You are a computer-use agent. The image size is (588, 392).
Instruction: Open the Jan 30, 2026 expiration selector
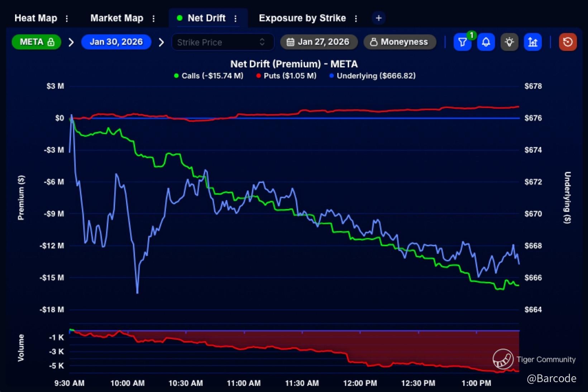116,42
